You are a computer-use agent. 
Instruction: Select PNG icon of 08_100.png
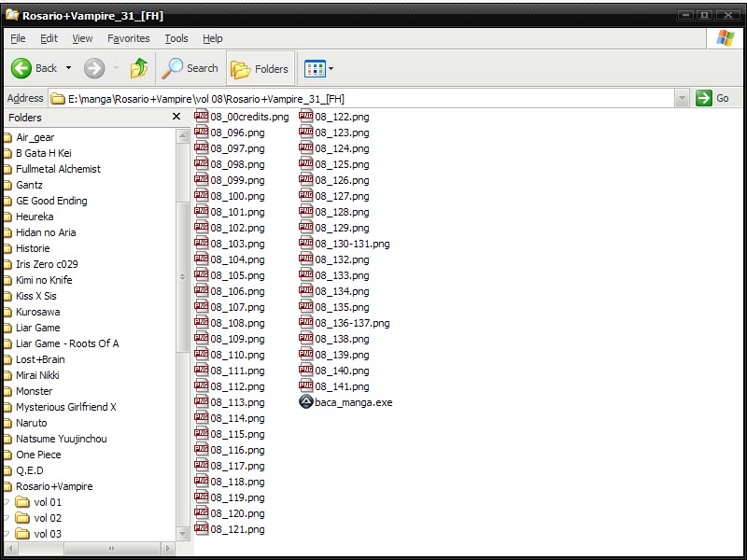pyautogui.click(x=202, y=195)
